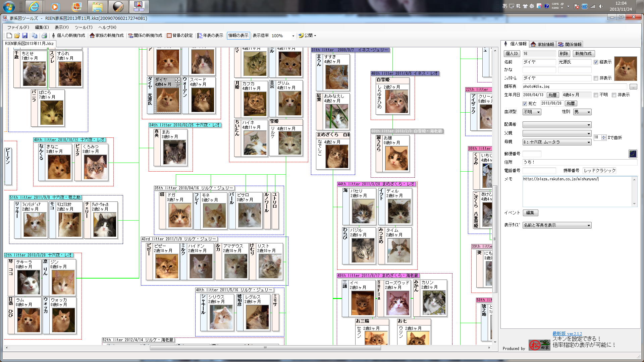This screenshot has height=362, width=644.
Task: Open the ツール(T) menu
Action: tap(84, 27)
